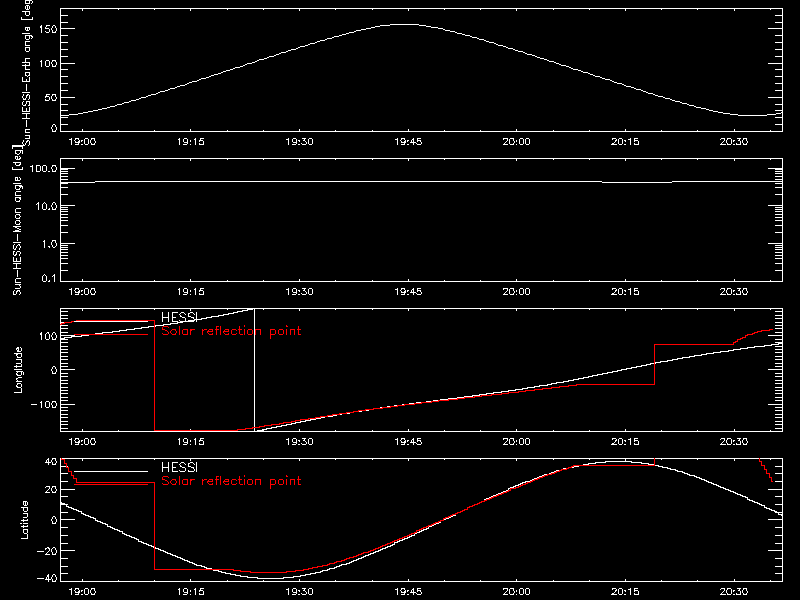Click the white HESSI legend line in Latitude plot
The width and height of the screenshot is (800, 600).
111,471
